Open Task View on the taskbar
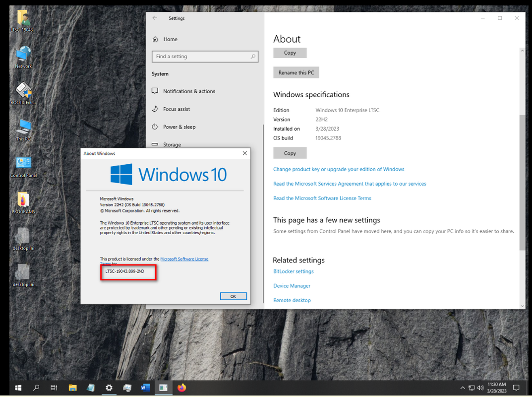 click(54, 388)
